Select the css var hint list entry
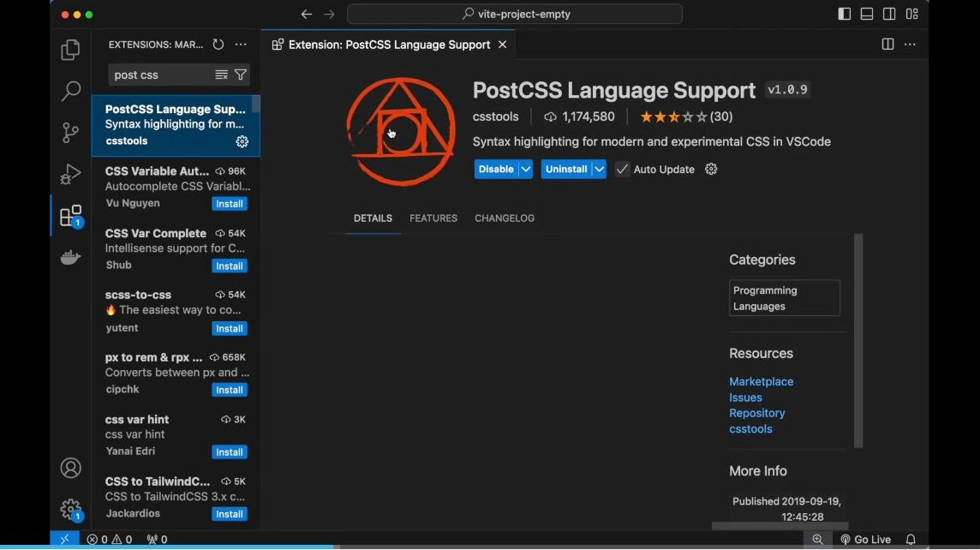Viewport: 980px width, 550px height. 176,435
